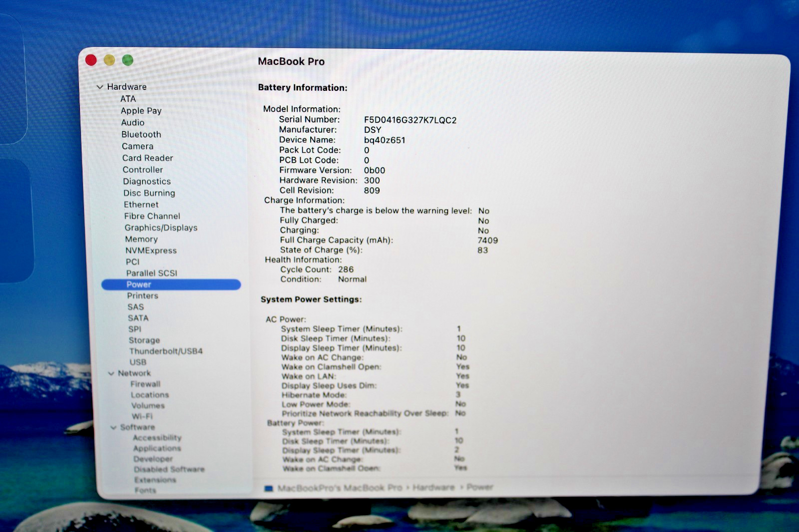Select Graphics/Displays in the sidebar
Screen dimensions: 799x532
(161, 228)
